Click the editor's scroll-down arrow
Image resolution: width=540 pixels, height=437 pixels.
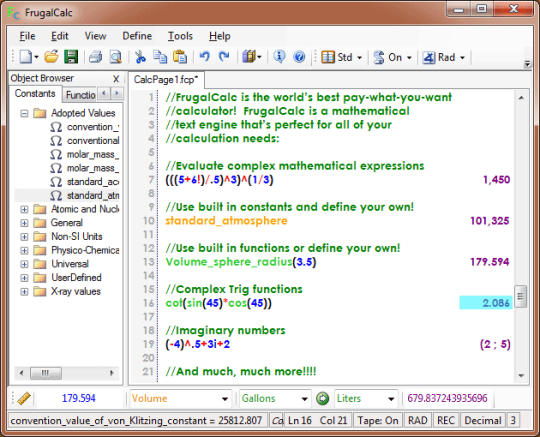pyautogui.click(x=521, y=376)
